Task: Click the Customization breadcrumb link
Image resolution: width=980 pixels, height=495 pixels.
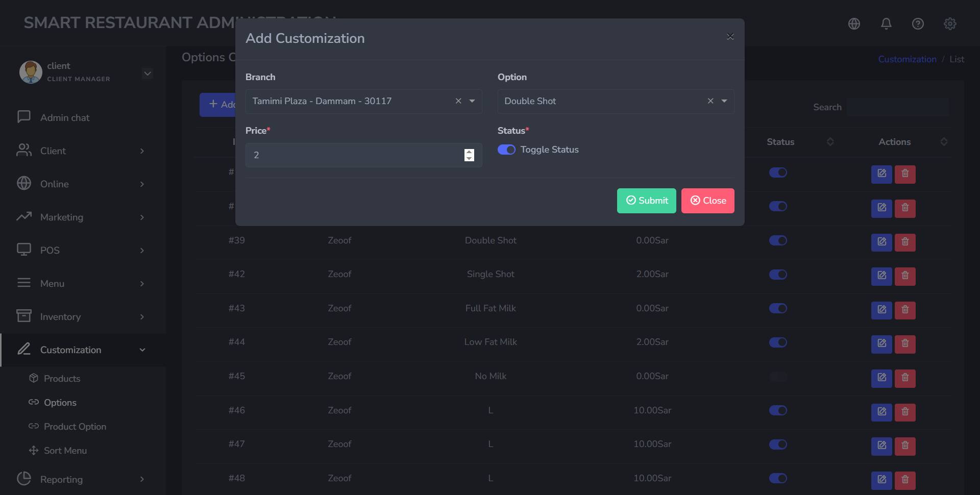Action: pos(907,59)
